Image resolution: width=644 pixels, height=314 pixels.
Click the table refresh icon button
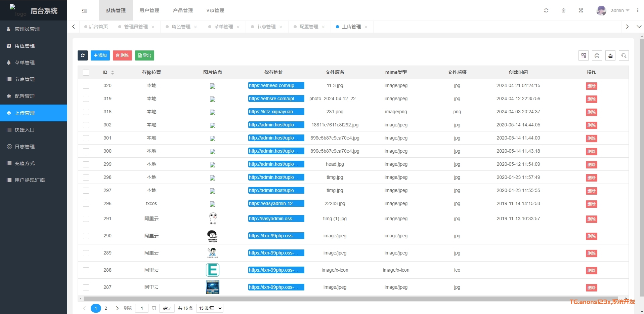(x=83, y=55)
